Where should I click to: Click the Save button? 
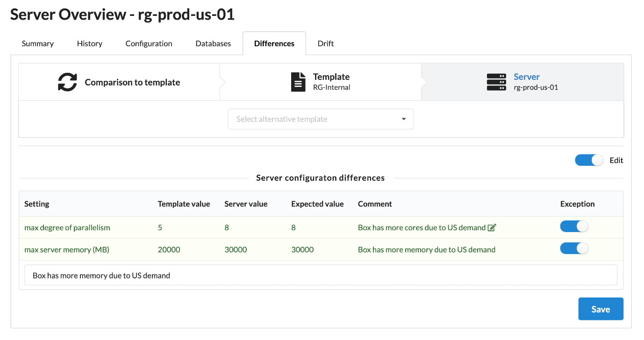coord(601,309)
